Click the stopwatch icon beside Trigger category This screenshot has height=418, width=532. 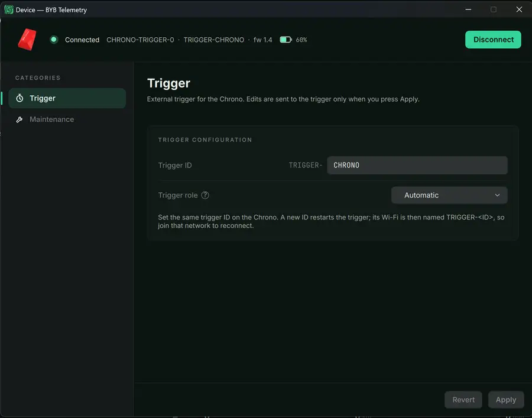click(20, 98)
